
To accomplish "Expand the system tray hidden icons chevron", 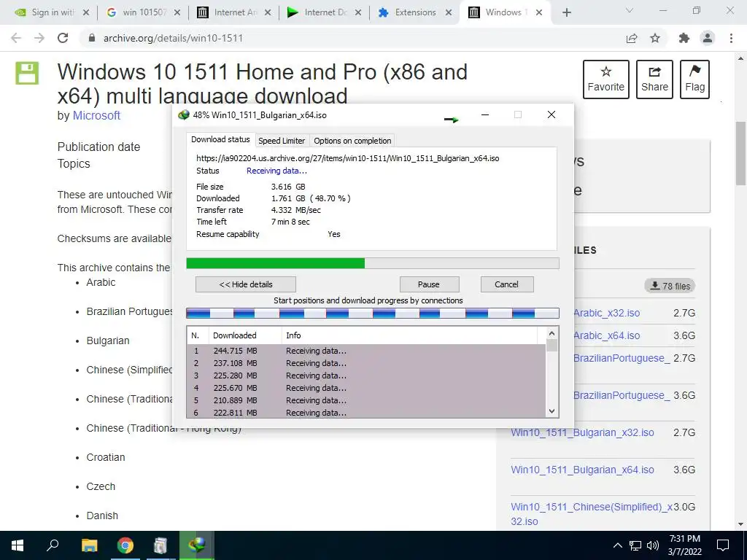I will [x=617, y=545].
